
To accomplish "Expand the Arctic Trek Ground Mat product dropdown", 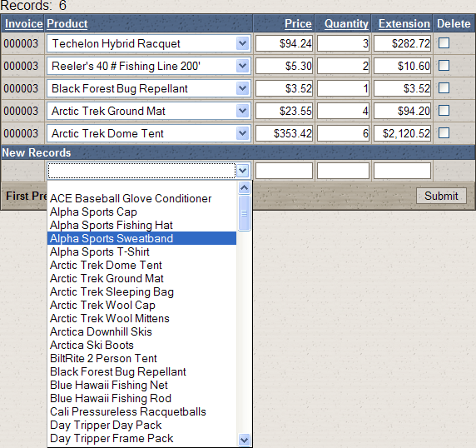I will point(242,111).
